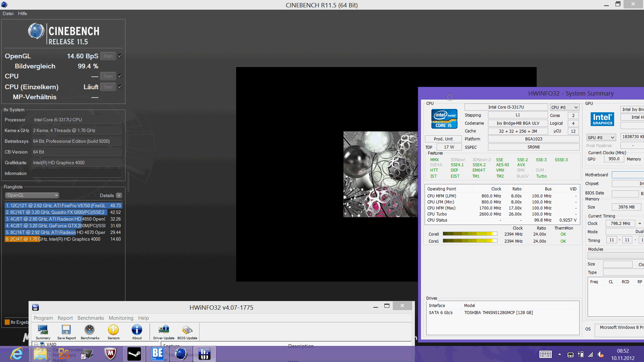Viewport: 644px width, 362px height.
Task: Click the Intel Core i5-3317U name field
Action: pos(506,107)
